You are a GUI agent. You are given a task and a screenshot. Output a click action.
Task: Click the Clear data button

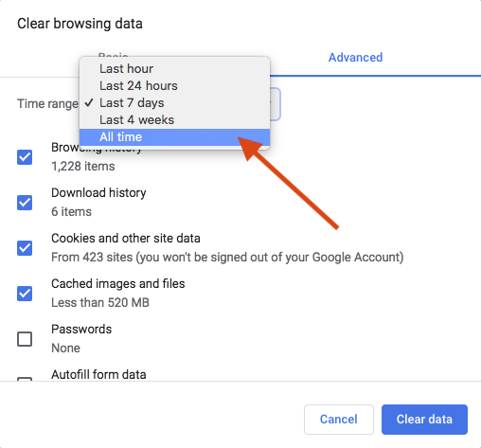coord(424,420)
